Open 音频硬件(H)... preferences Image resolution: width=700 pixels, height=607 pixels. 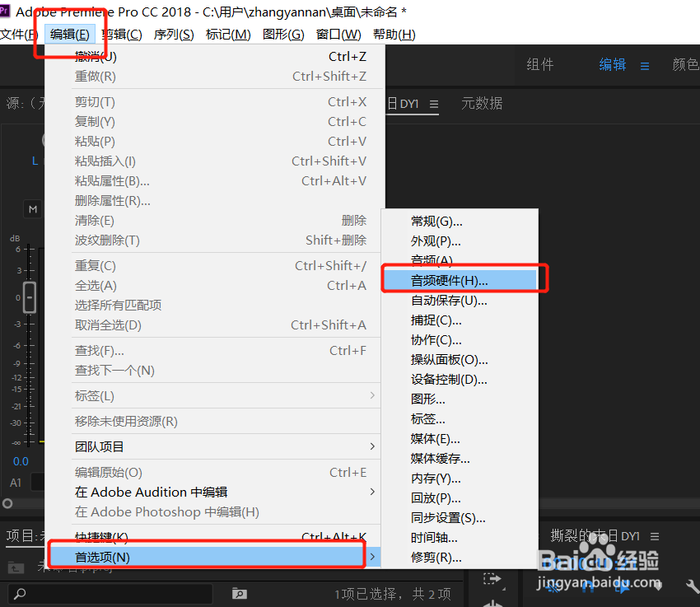(x=460, y=280)
